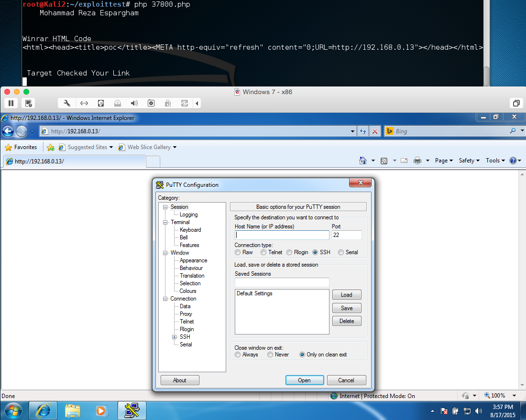Open the Web Slice Gallery dropdown
Screen dimensions: 526x420
(x=175, y=147)
